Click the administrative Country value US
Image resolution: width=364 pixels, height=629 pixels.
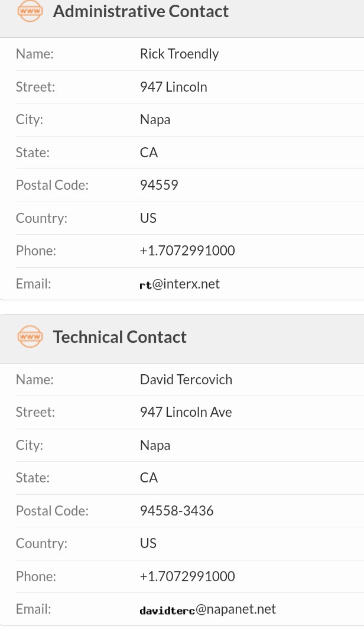click(148, 218)
